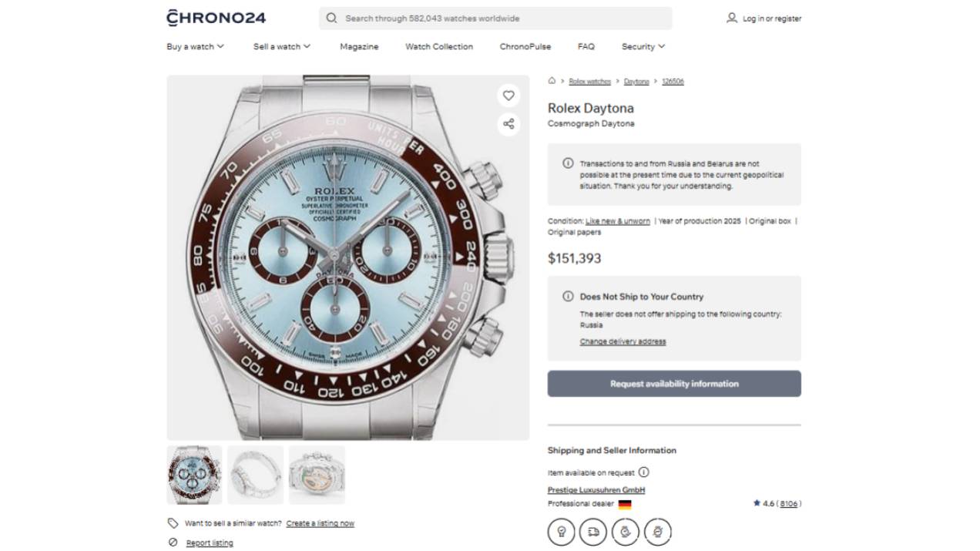The image size is (980, 551).
Task: Click 'Report listing' link
Action: point(210,543)
